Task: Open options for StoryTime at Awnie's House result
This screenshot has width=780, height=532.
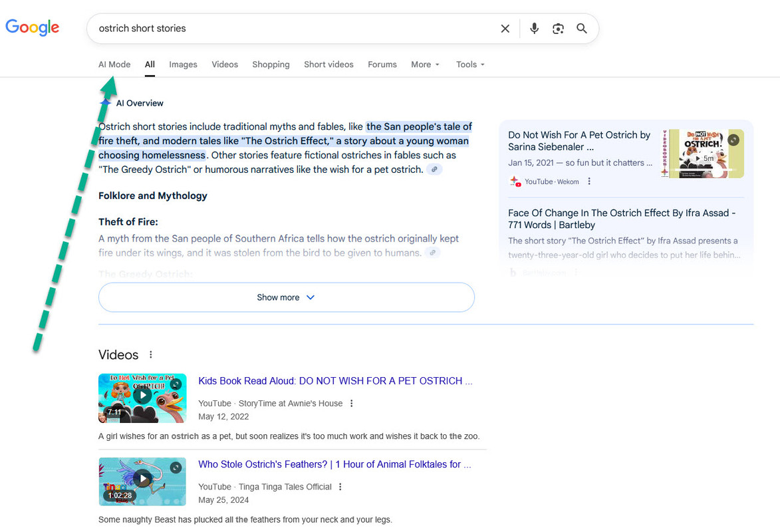Action: tap(352, 403)
